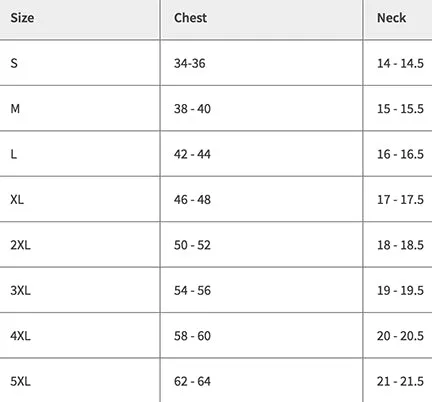Click the Neck column header
This screenshot has width=432, height=402.
[391, 18]
